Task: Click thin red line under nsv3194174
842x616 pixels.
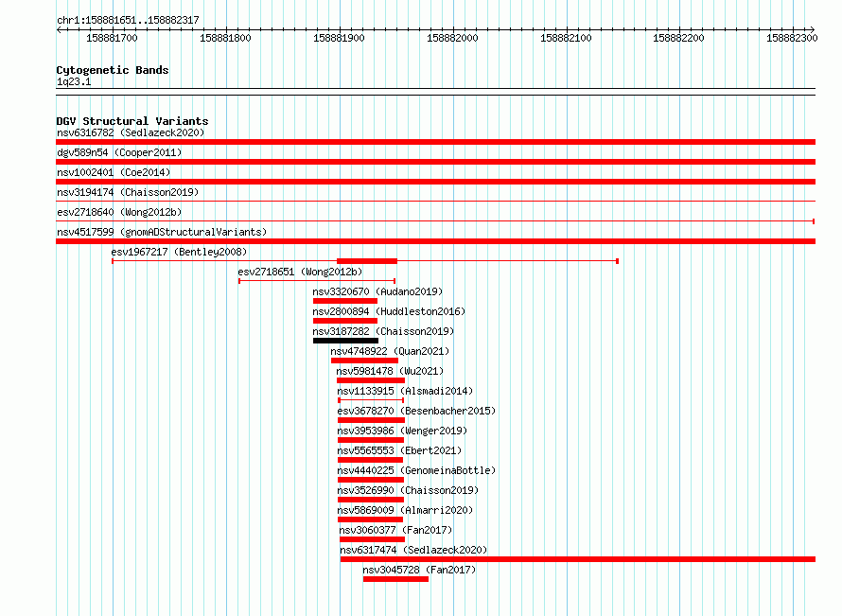Action: pos(435,202)
